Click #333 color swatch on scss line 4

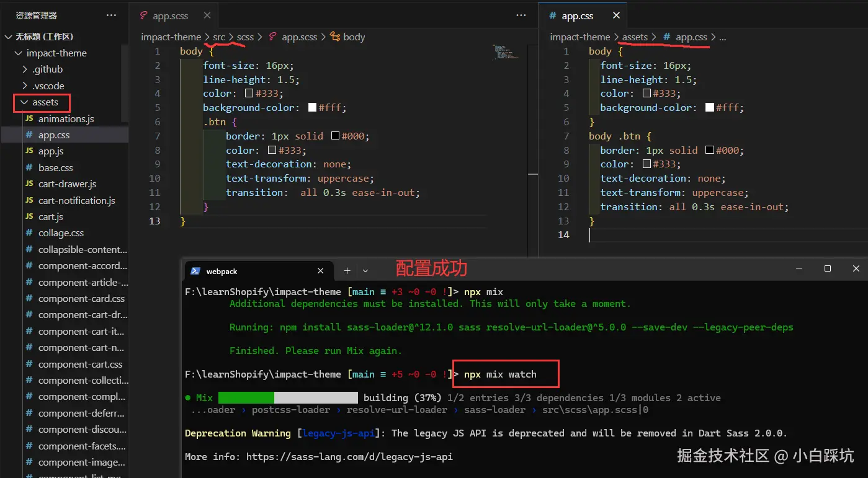coord(249,94)
